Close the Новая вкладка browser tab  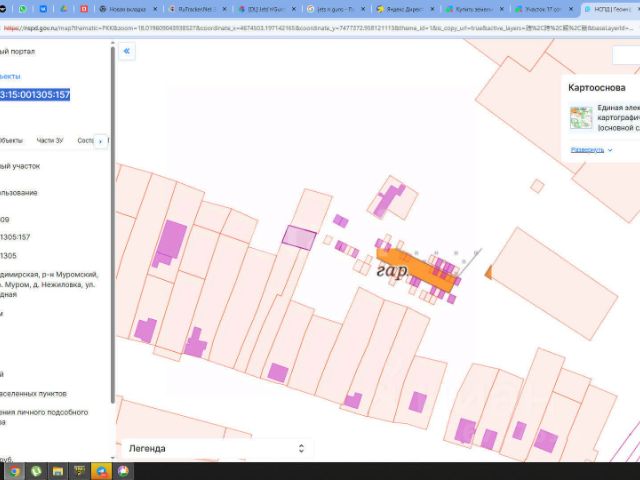[x=155, y=9]
